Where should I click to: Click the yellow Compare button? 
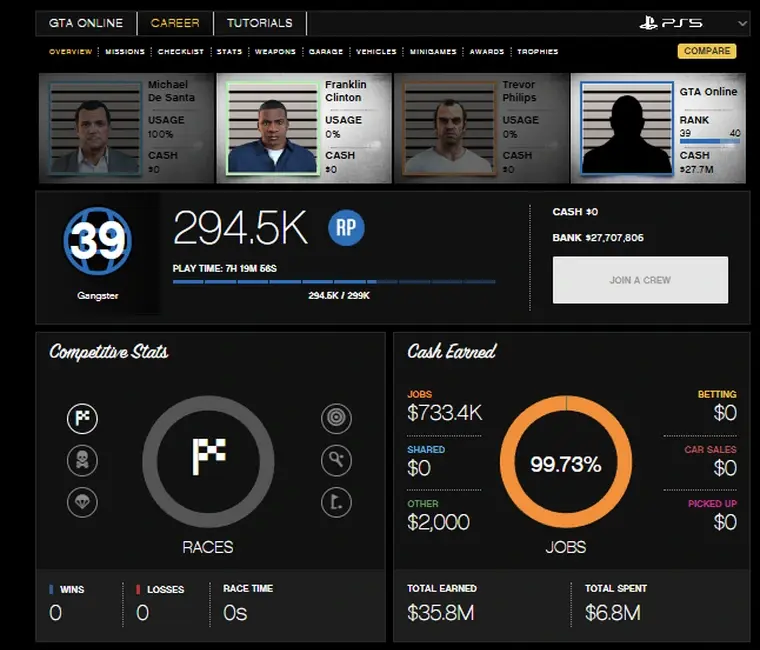pos(707,51)
